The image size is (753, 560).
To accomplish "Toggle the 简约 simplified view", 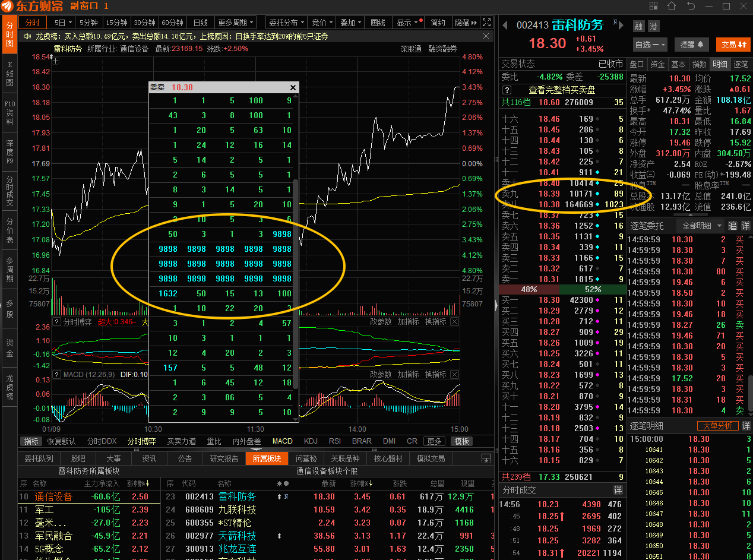I will 438,23.
